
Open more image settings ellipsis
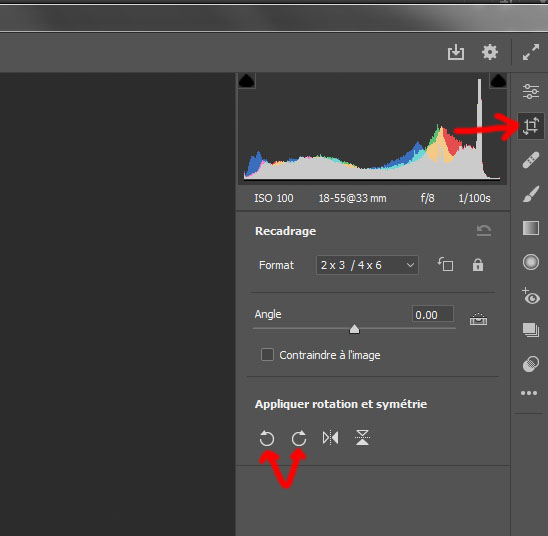tap(529, 393)
